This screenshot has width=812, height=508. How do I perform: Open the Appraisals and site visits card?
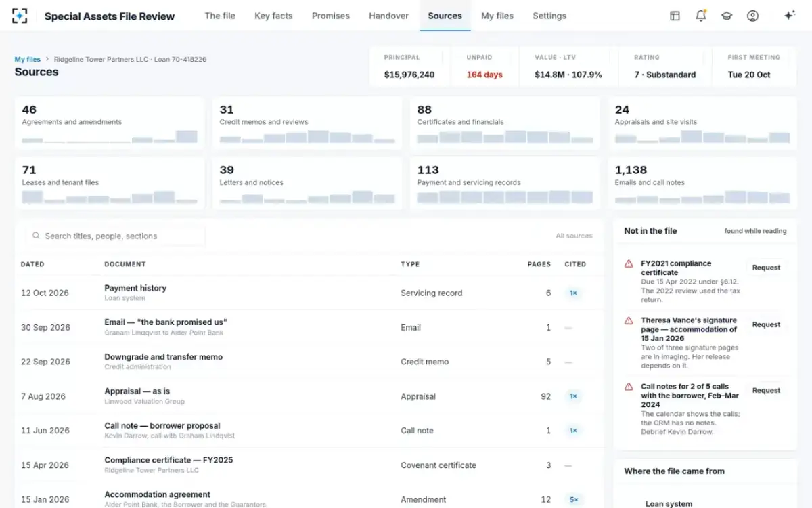click(x=702, y=123)
